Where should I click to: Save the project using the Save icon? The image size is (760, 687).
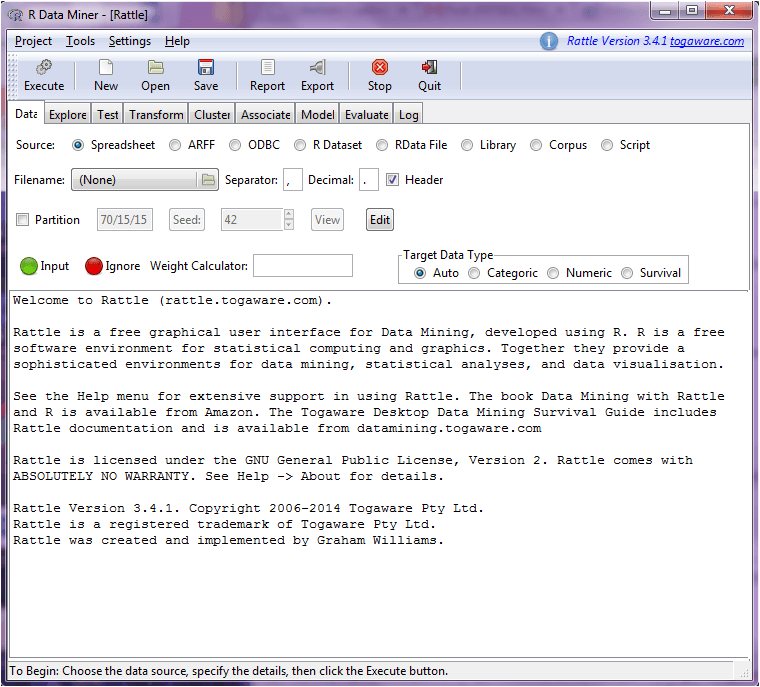(x=206, y=68)
